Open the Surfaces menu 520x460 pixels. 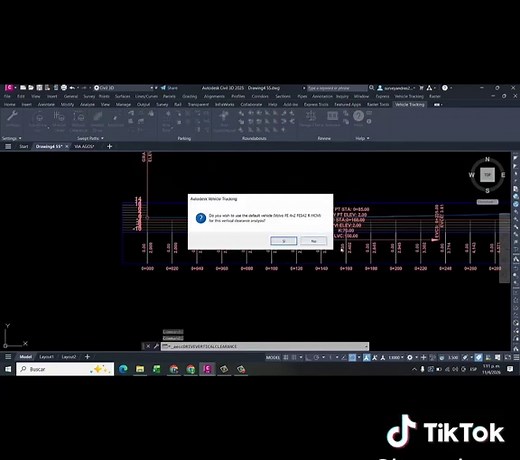[122, 96]
